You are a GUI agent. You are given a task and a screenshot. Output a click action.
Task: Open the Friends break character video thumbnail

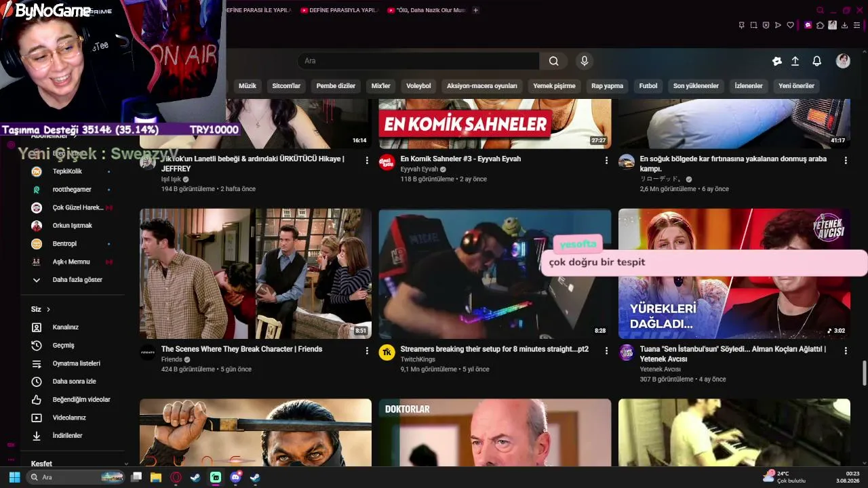click(x=256, y=274)
